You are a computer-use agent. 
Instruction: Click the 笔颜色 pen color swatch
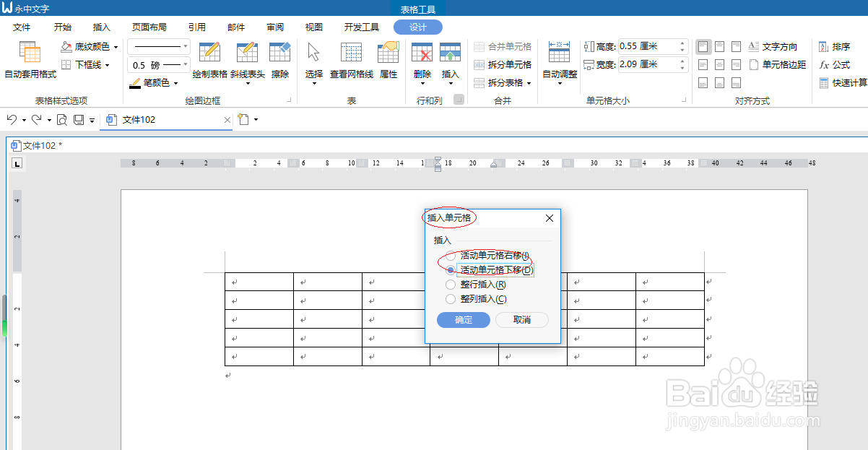click(135, 83)
